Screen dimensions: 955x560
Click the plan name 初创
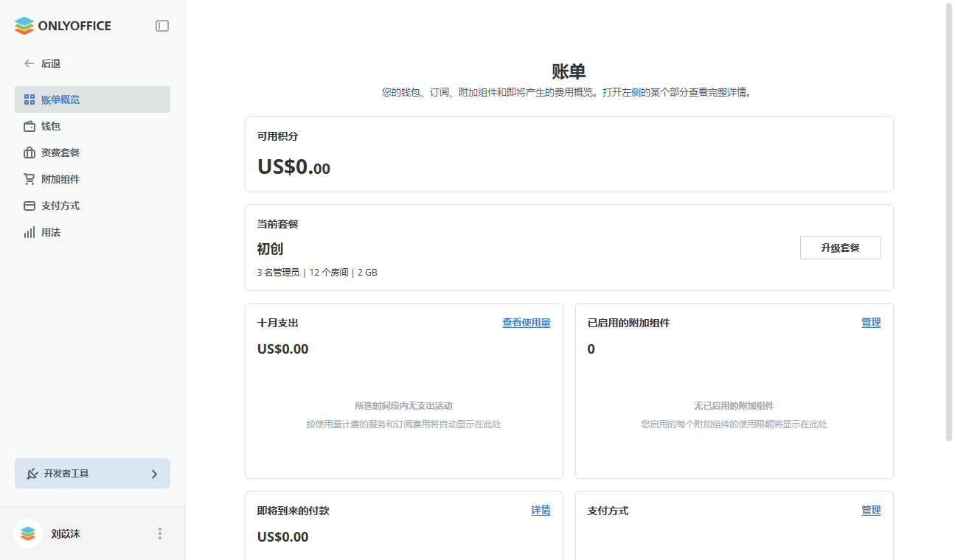270,249
